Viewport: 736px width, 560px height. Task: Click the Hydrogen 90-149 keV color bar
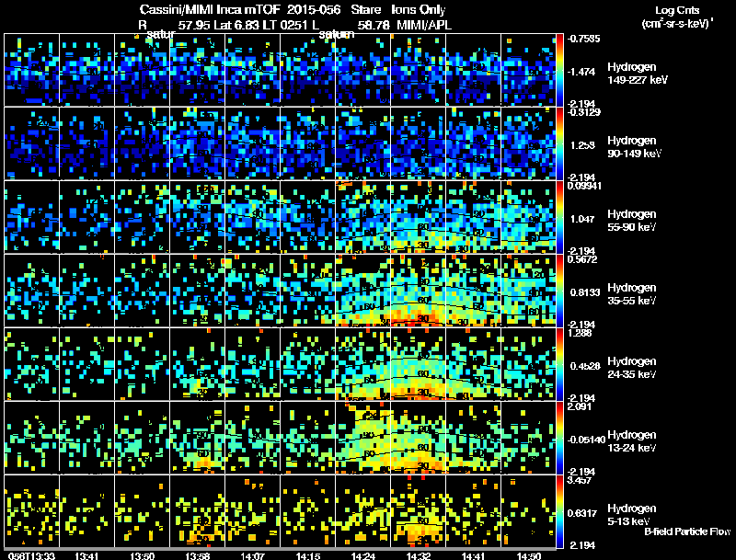coord(559,143)
